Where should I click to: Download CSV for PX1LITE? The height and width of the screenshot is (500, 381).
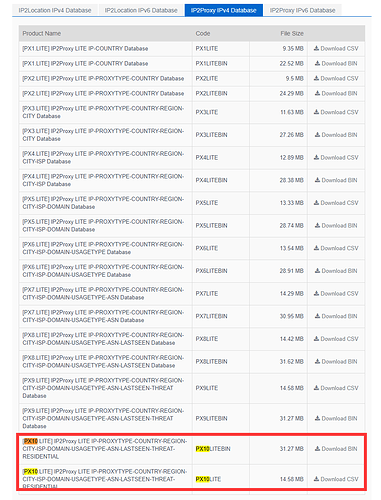(336, 49)
